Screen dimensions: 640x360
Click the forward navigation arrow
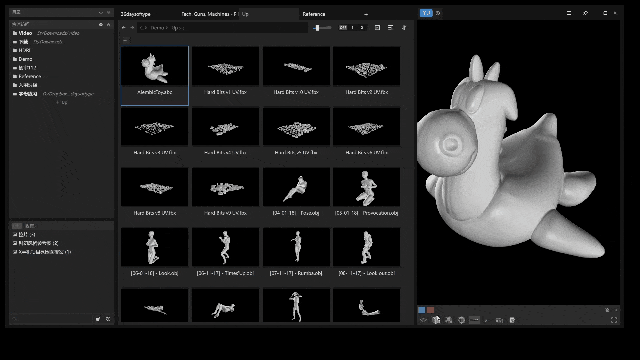[132, 28]
